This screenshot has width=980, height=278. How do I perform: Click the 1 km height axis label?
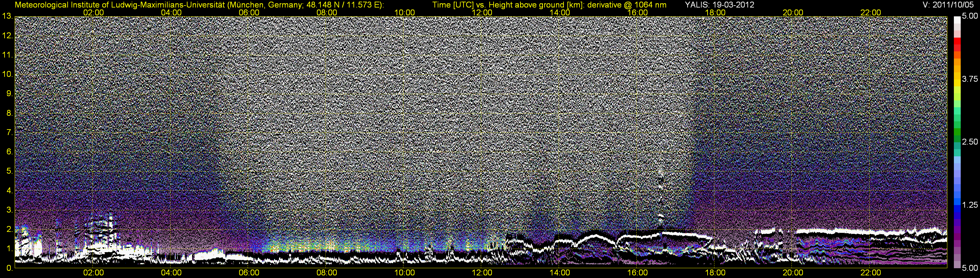click(x=9, y=249)
